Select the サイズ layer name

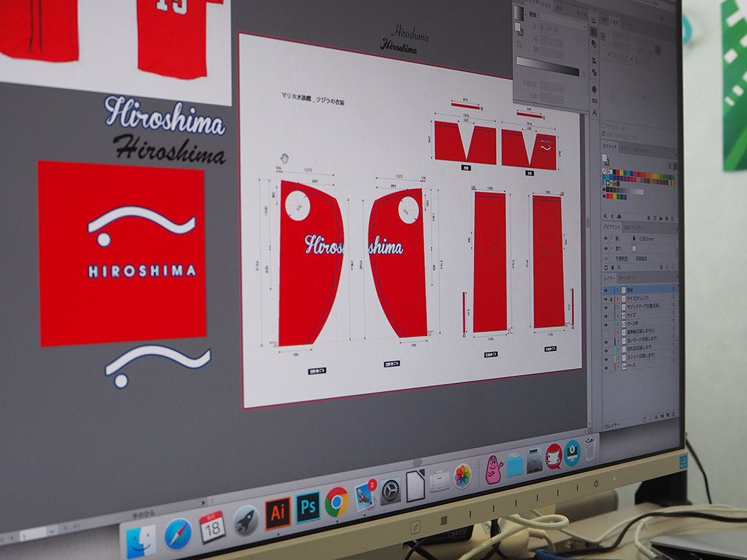(x=631, y=315)
